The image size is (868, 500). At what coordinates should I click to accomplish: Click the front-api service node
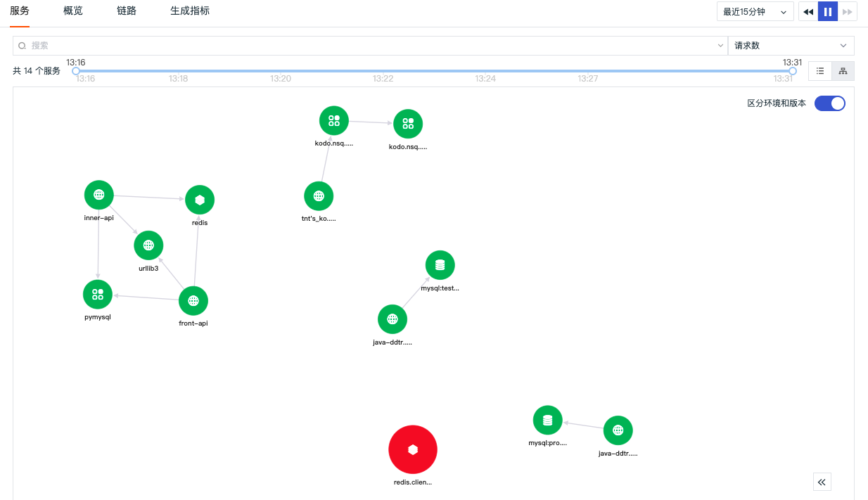point(193,301)
